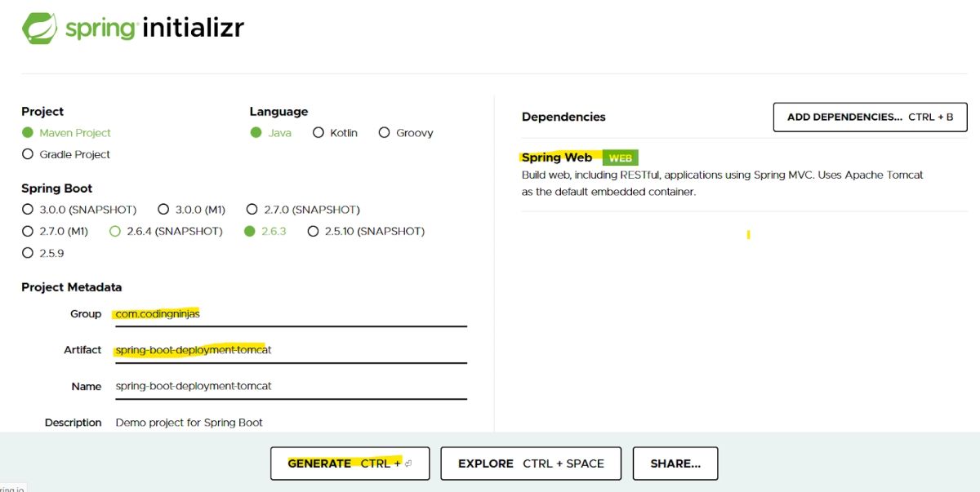Click the Explore button
Screen dimensions: 980x492
[531, 463]
